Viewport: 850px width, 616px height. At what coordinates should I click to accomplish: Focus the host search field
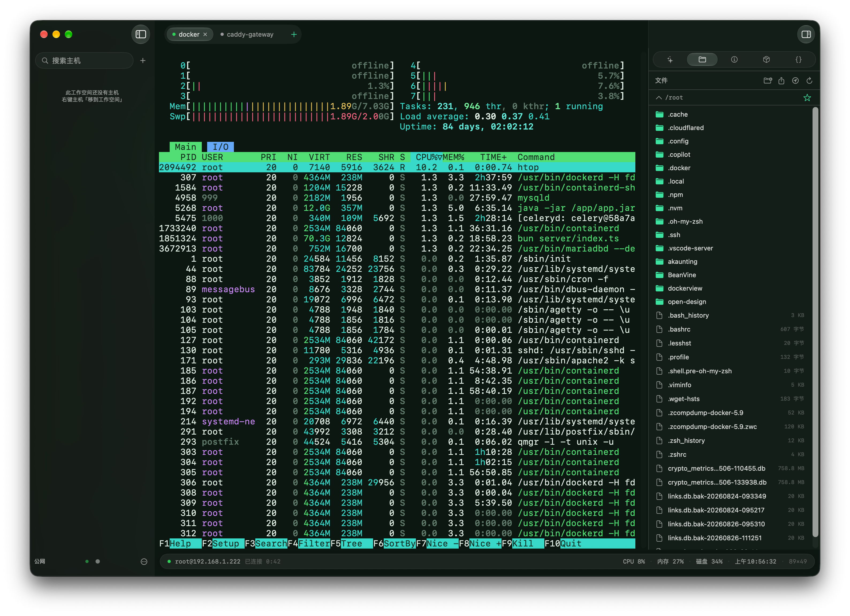(x=84, y=60)
